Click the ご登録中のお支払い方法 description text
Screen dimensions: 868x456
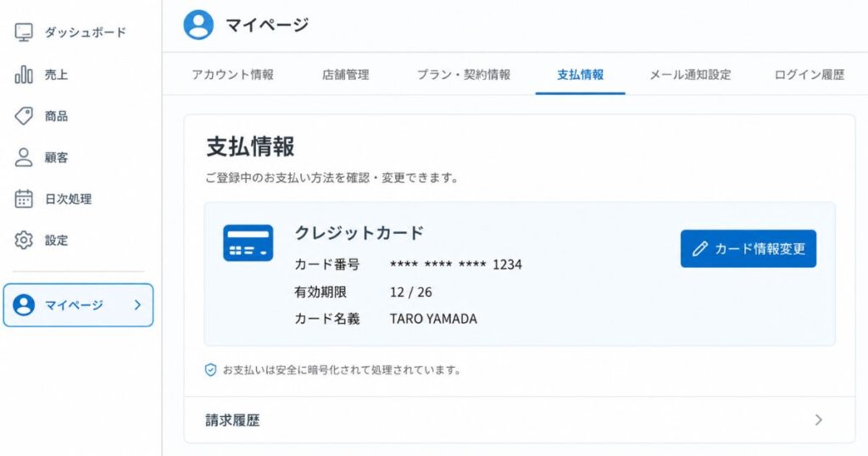tap(331, 178)
